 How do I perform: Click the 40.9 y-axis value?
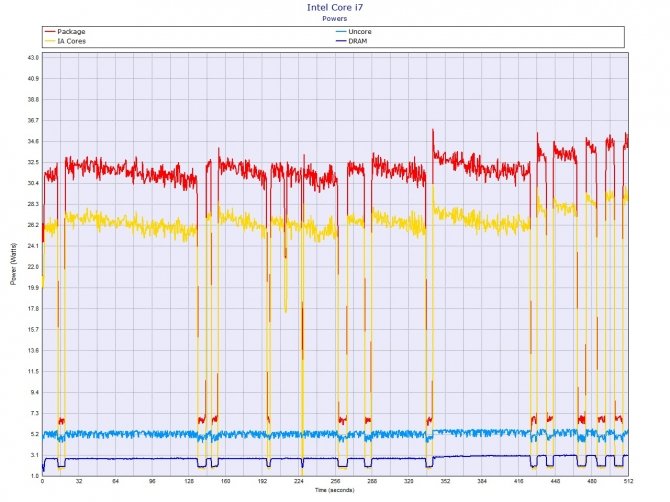pyautogui.click(x=34, y=78)
